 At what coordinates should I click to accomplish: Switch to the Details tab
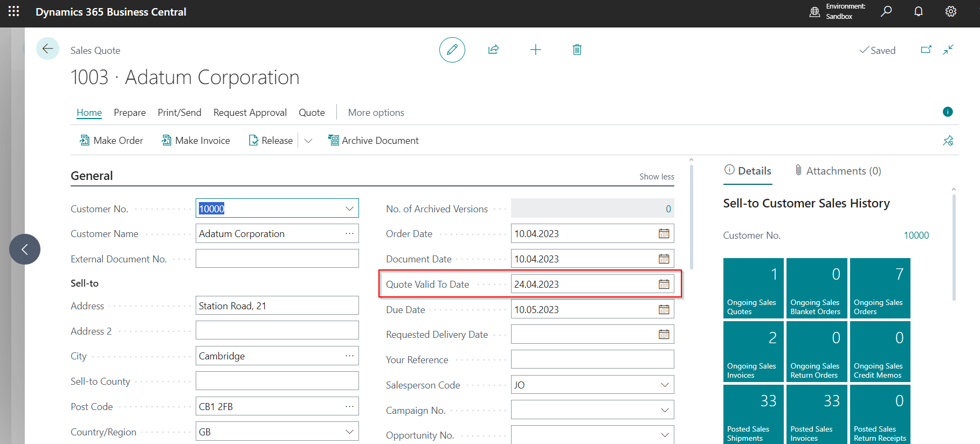point(748,171)
